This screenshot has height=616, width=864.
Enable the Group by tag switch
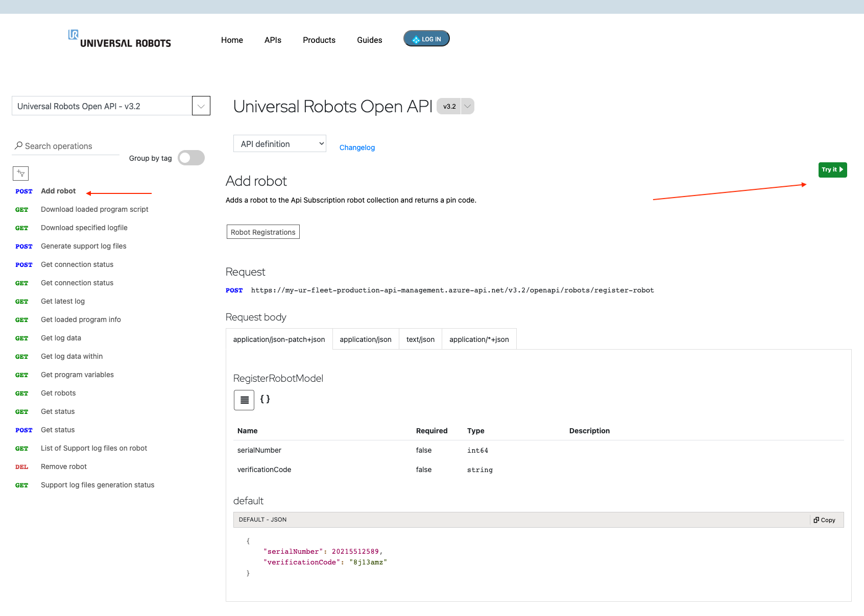pyautogui.click(x=191, y=158)
